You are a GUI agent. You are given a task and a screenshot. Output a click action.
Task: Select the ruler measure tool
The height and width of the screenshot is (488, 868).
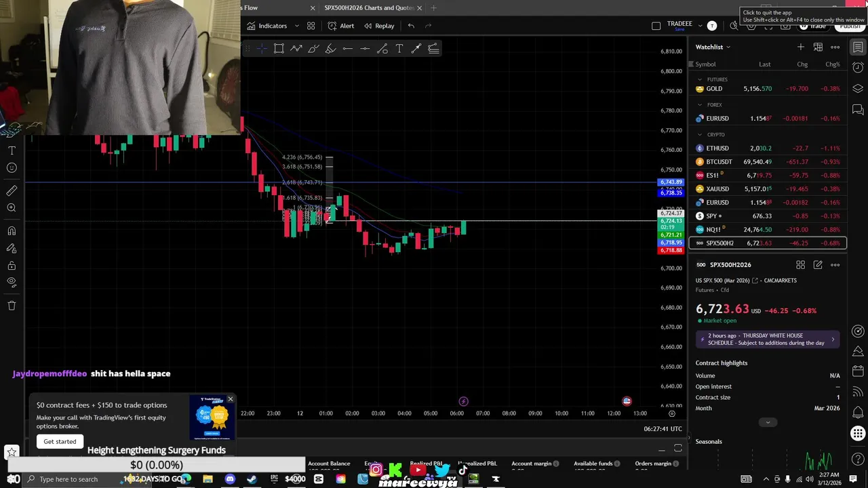12,191
